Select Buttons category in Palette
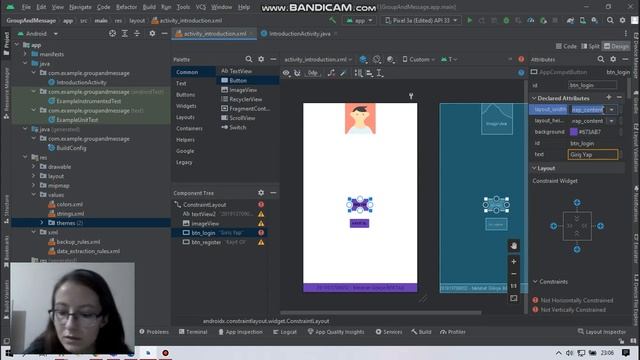The width and height of the screenshot is (640, 360). 185,95
